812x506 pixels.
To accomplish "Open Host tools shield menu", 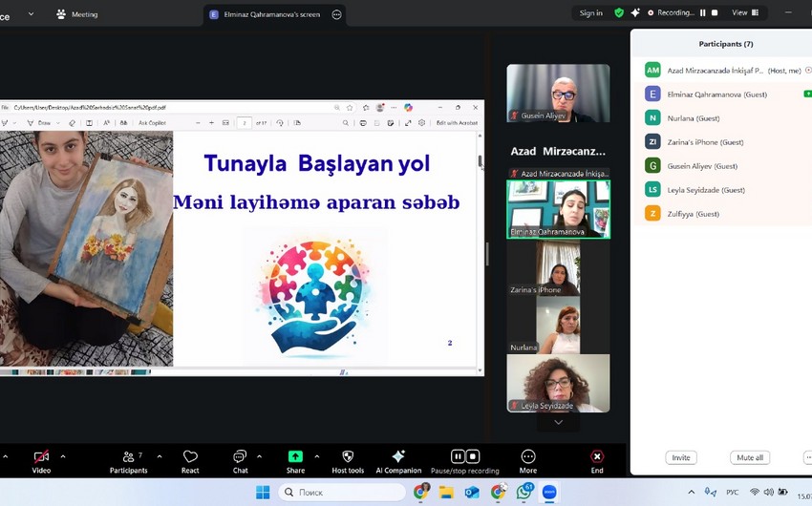I will 348,461.
